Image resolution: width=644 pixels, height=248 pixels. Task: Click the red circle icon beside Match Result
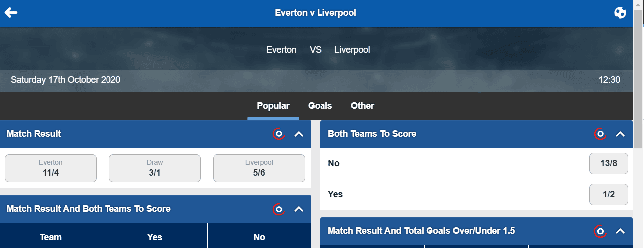pyautogui.click(x=279, y=134)
